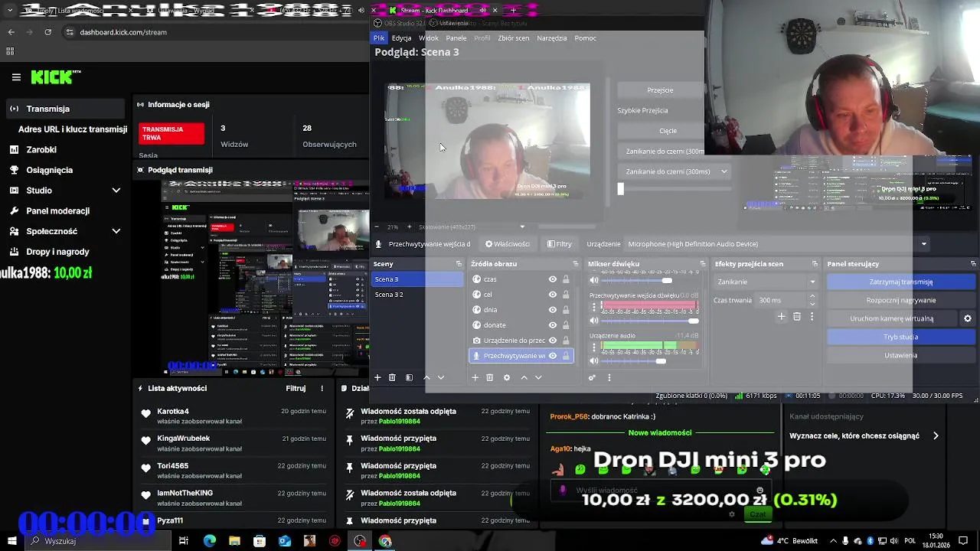Screen dimensions: 980x551
Task: Delete selected scene with the Sceny trash icon
Action: pos(392,377)
